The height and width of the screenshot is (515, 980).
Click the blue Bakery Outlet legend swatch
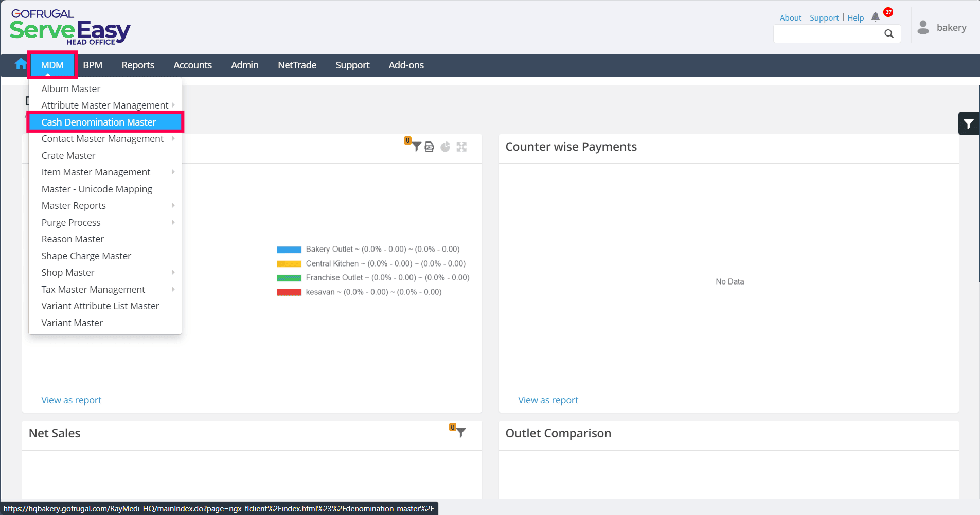click(x=289, y=250)
